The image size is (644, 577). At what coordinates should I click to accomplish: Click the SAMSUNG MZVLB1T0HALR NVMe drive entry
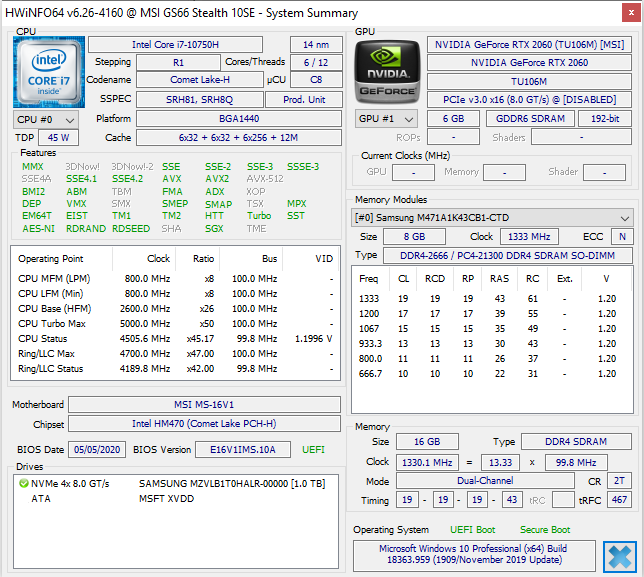click(x=175, y=483)
